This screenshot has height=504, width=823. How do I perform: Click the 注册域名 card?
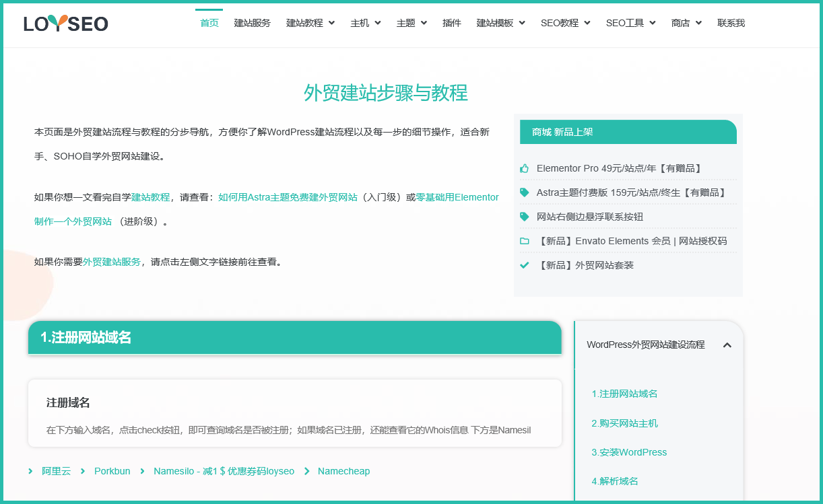295,413
